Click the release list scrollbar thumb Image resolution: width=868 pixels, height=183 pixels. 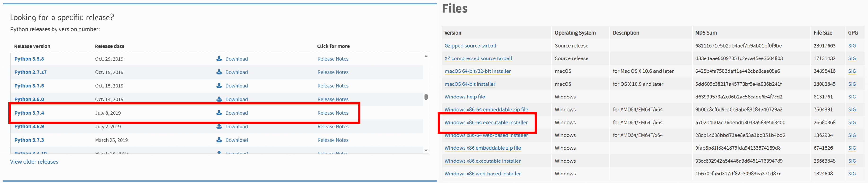(426, 97)
